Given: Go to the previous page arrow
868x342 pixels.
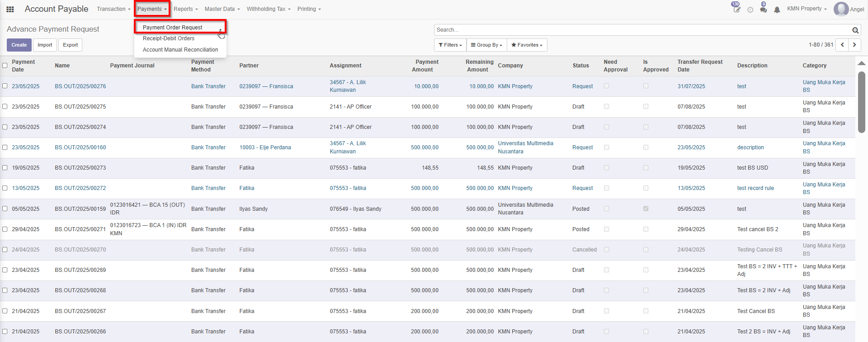Looking at the screenshot, I should (x=842, y=45).
